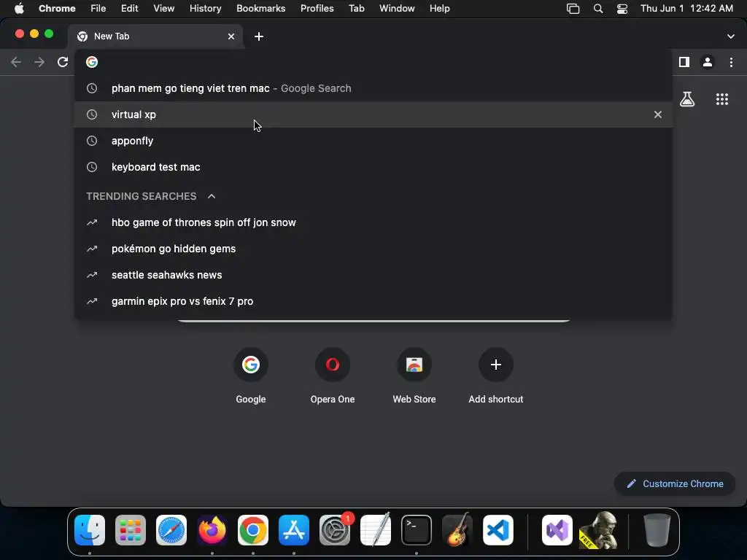Open the Google shortcut tile

pyautogui.click(x=251, y=376)
